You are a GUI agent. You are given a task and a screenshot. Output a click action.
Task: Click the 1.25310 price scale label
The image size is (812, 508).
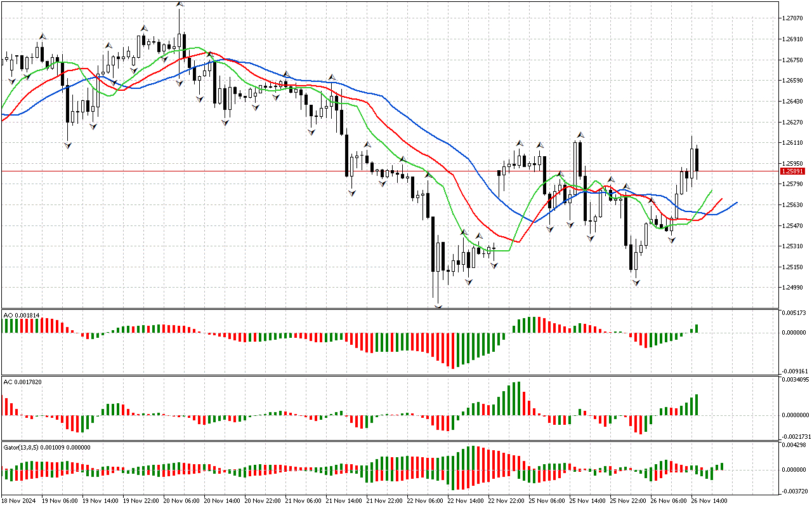click(793, 246)
